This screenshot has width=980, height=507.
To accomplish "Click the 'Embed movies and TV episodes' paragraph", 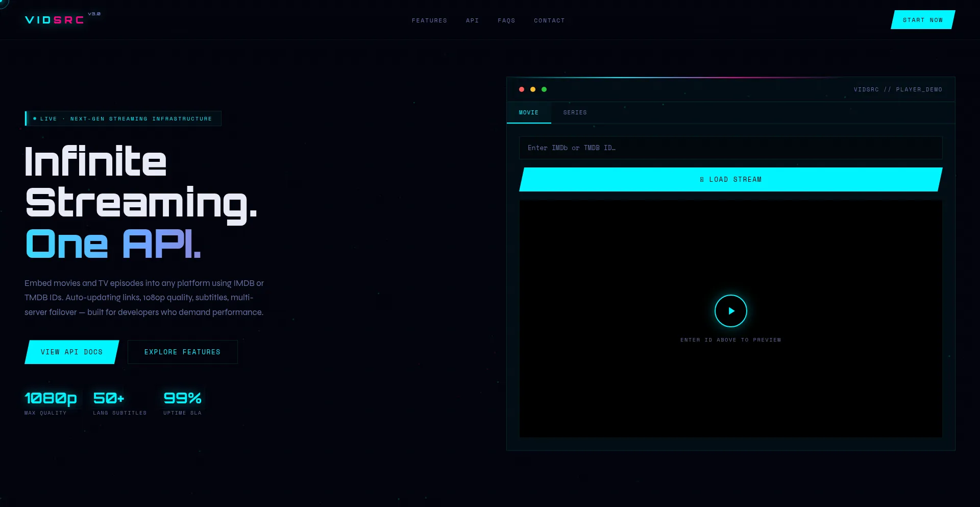I will pyautogui.click(x=144, y=298).
